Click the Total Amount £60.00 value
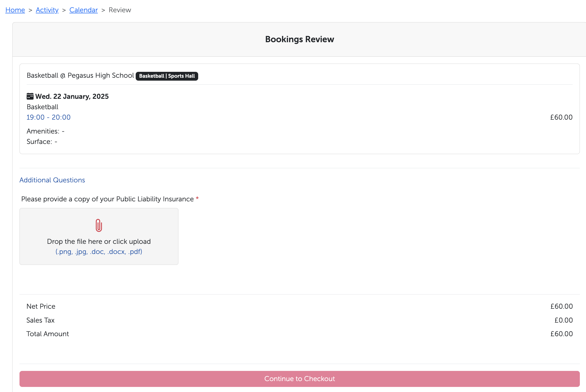This screenshot has width=586, height=392. (x=561, y=334)
